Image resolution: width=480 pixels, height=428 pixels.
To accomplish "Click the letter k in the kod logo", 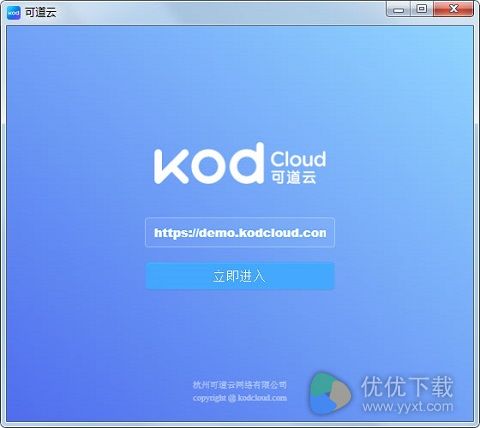I will pos(171,166).
